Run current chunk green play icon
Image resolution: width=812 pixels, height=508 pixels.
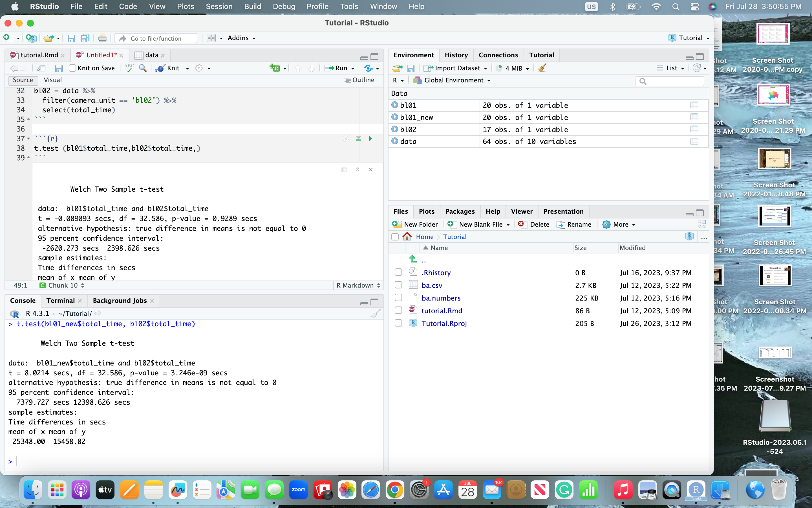pyautogui.click(x=370, y=138)
